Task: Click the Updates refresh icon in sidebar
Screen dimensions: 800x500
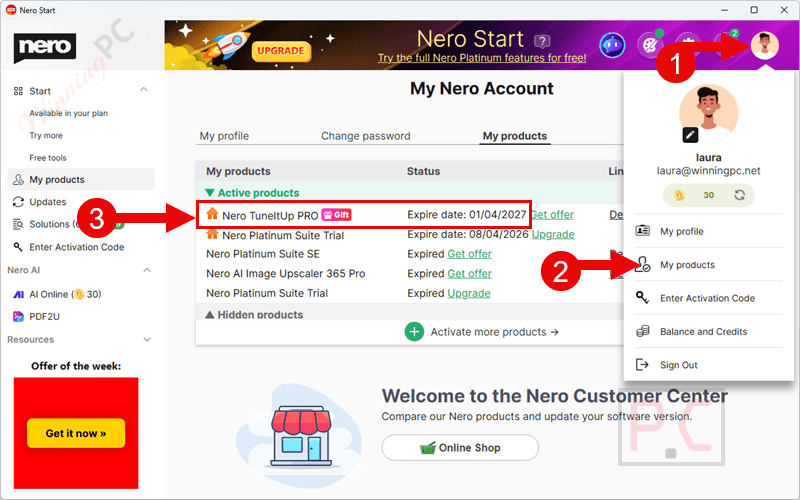Action: coord(18,202)
